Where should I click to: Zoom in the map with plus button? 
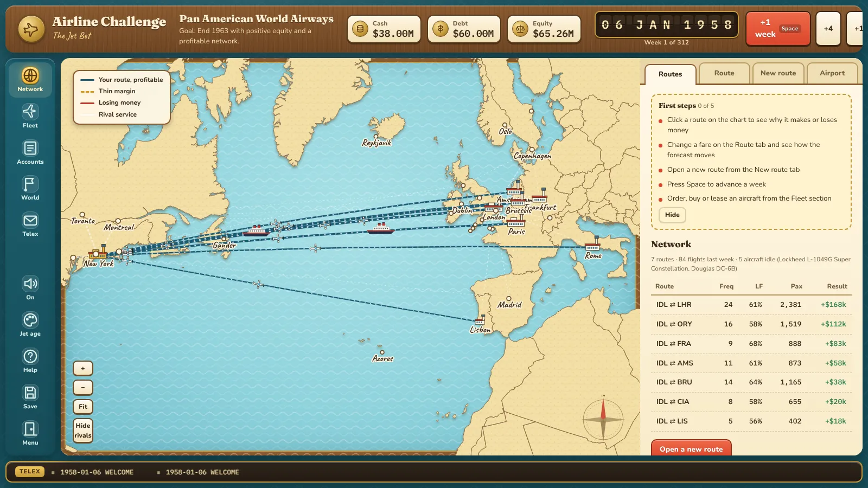coord(83,369)
